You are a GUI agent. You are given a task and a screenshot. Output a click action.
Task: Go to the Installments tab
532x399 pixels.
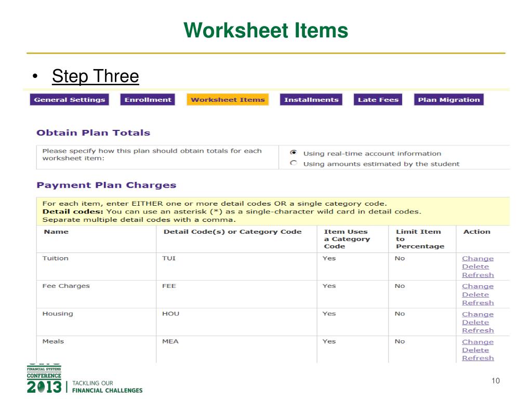[311, 99]
